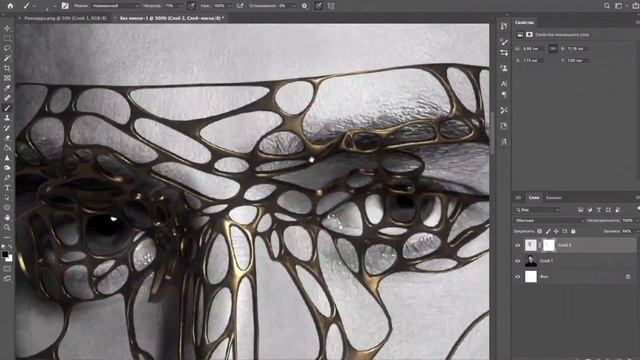Filter layers by type layers icon
The height and width of the screenshot is (360, 640).
pyautogui.click(x=599, y=210)
